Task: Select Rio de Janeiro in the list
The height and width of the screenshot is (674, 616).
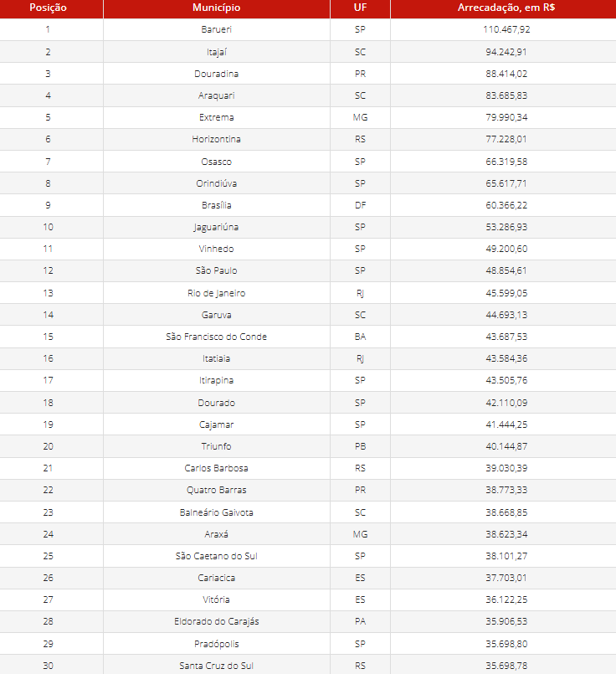Action: [216, 293]
